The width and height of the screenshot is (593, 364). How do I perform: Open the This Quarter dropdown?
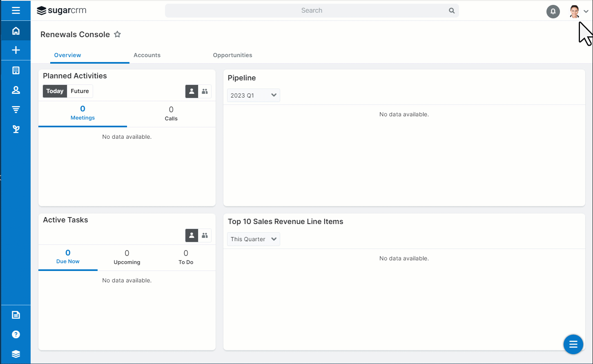pyautogui.click(x=253, y=239)
